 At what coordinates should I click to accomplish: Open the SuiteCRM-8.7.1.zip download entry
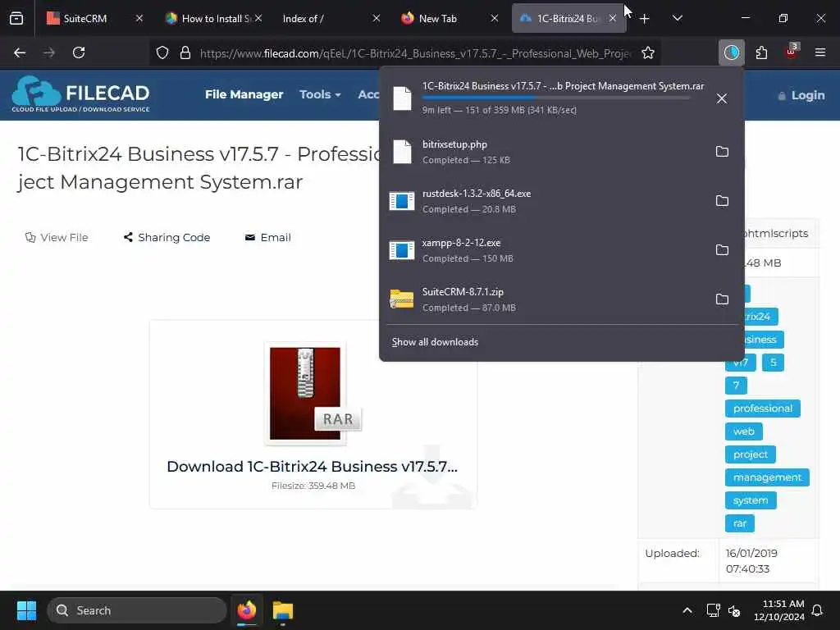tap(544, 299)
